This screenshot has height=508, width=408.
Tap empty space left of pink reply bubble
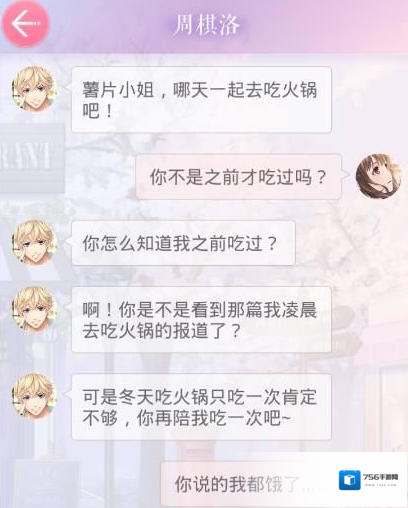coord(100,177)
